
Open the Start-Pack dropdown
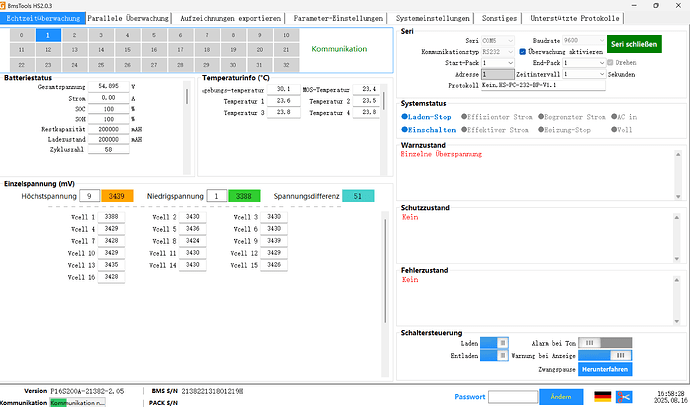[498, 63]
